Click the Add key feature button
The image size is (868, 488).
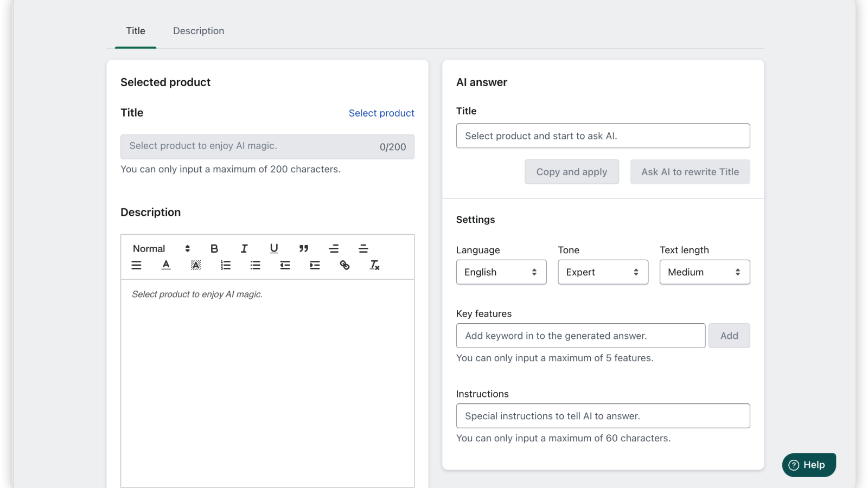coord(729,336)
